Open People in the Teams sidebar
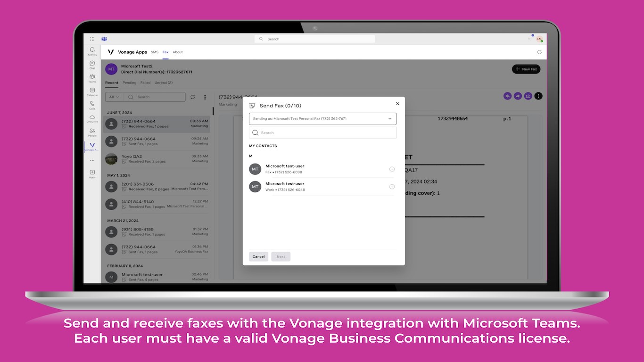Screen dimensions: 644x362 (92, 132)
